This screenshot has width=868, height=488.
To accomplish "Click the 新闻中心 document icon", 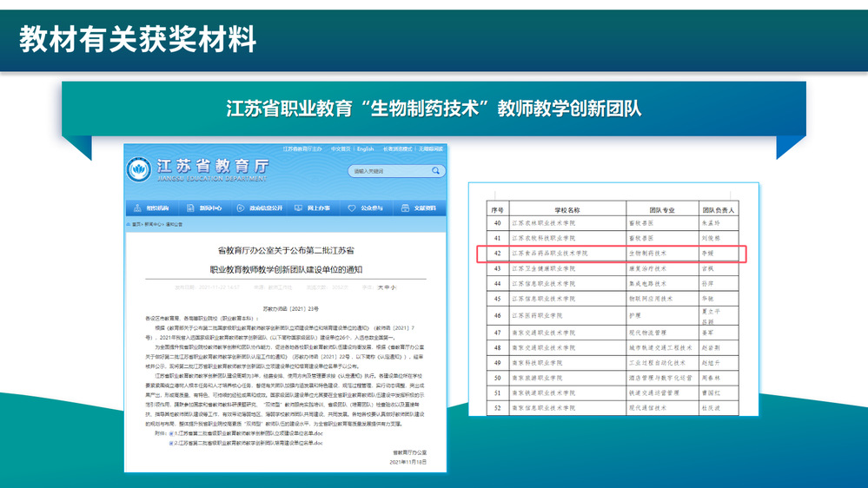I will click(192, 208).
